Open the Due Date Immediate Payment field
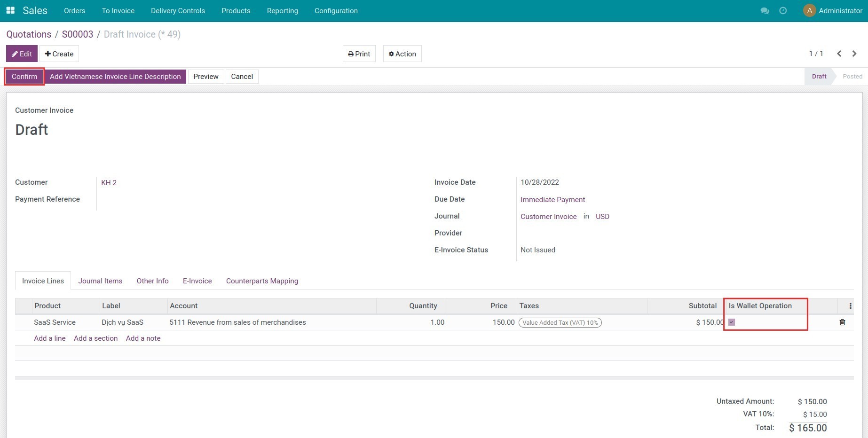The width and height of the screenshot is (868, 438). [552, 199]
